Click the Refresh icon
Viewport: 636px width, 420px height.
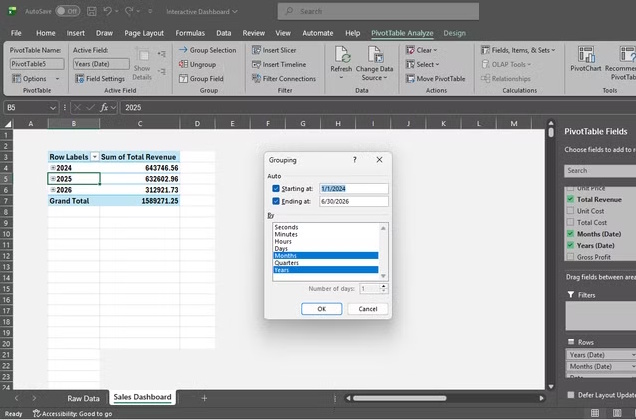(x=342, y=55)
